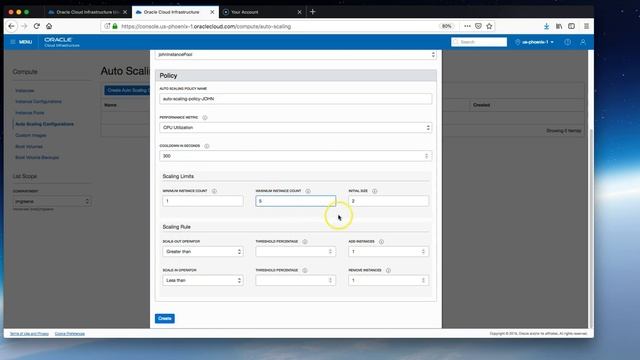Screen dimensions: 640x360
Task: Open Instances in Compute sidebar
Action: coord(24,91)
